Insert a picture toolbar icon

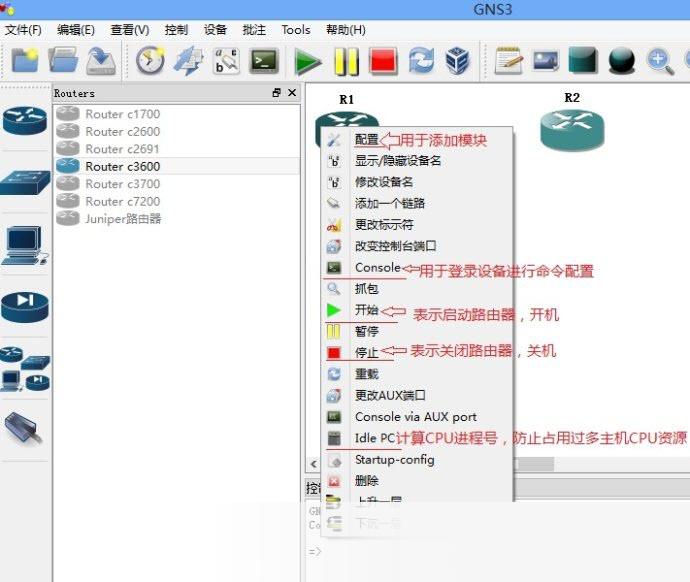pyautogui.click(x=546, y=61)
